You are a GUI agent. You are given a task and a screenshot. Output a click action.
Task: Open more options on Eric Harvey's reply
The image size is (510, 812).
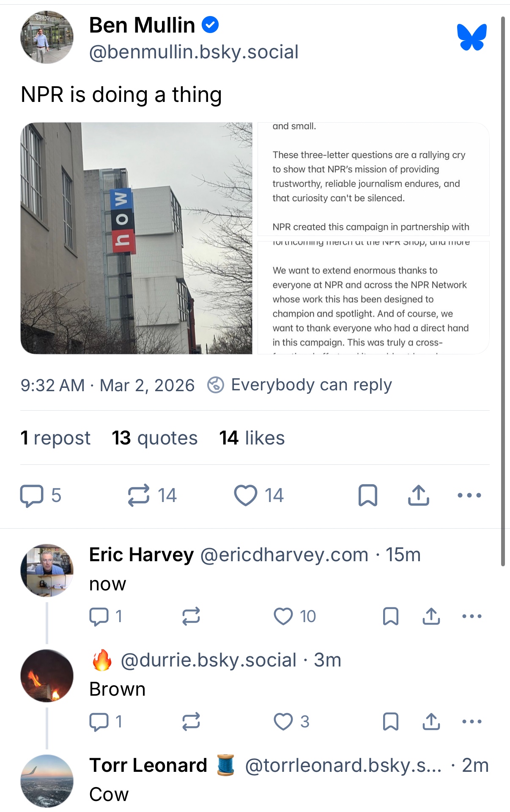[x=472, y=616]
